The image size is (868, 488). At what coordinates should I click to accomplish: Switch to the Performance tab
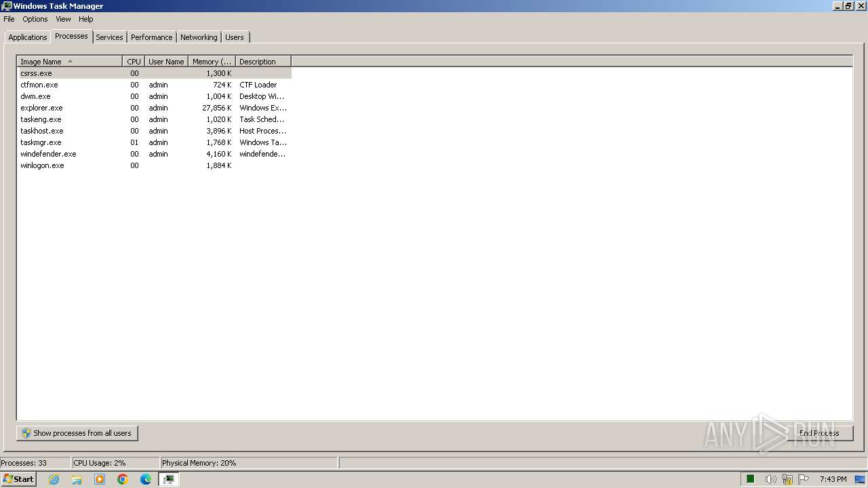point(152,37)
